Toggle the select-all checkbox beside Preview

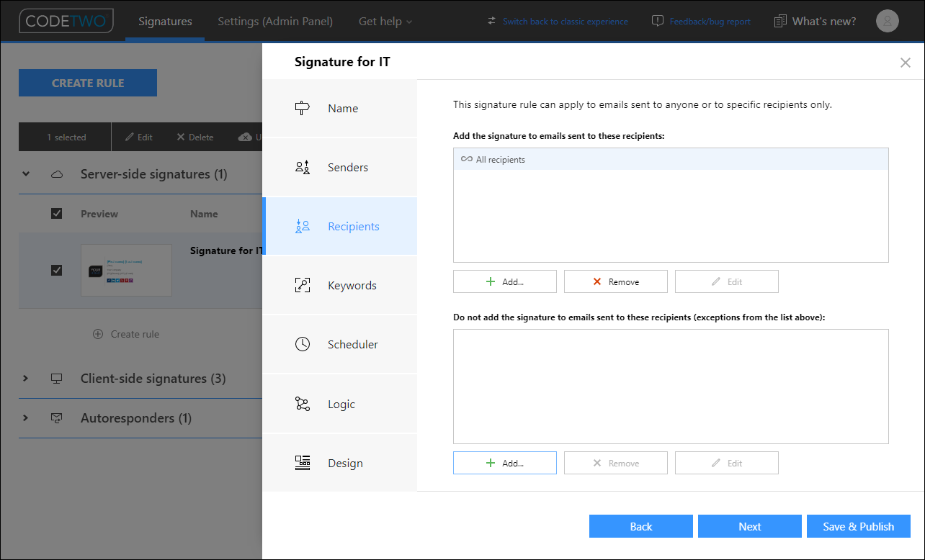point(57,213)
